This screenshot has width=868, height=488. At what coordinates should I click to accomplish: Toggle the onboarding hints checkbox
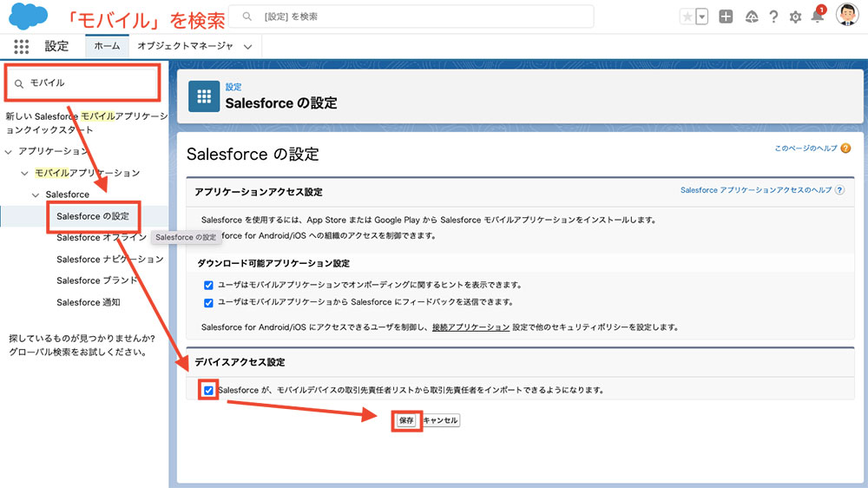coord(208,286)
